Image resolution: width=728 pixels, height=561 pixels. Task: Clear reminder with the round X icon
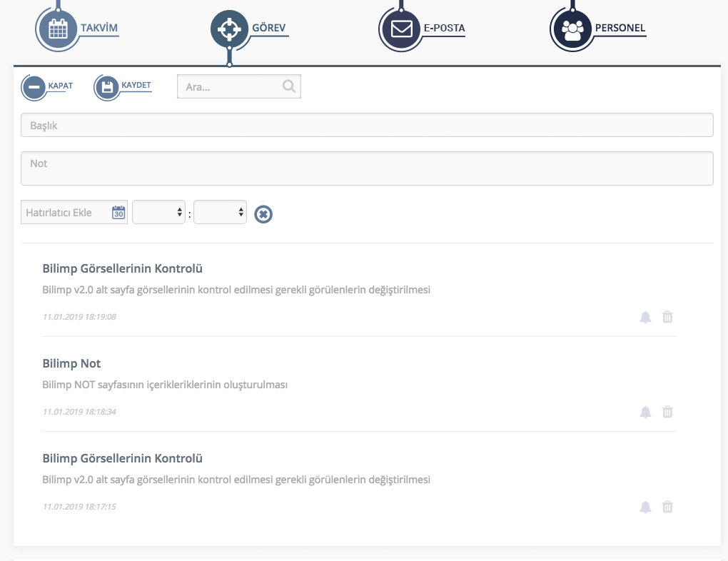coord(263,213)
